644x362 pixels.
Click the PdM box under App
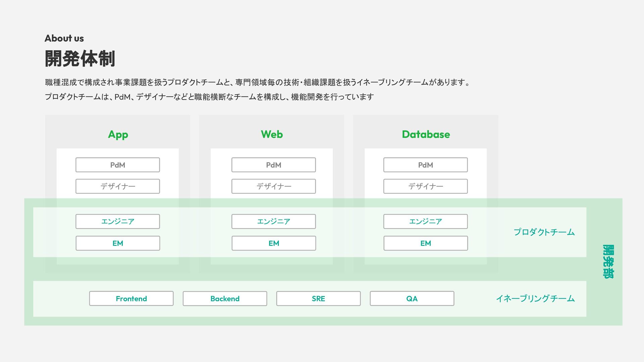pyautogui.click(x=117, y=165)
